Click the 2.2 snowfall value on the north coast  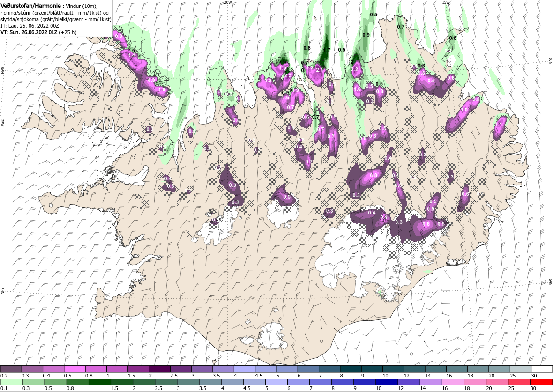(354, 70)
